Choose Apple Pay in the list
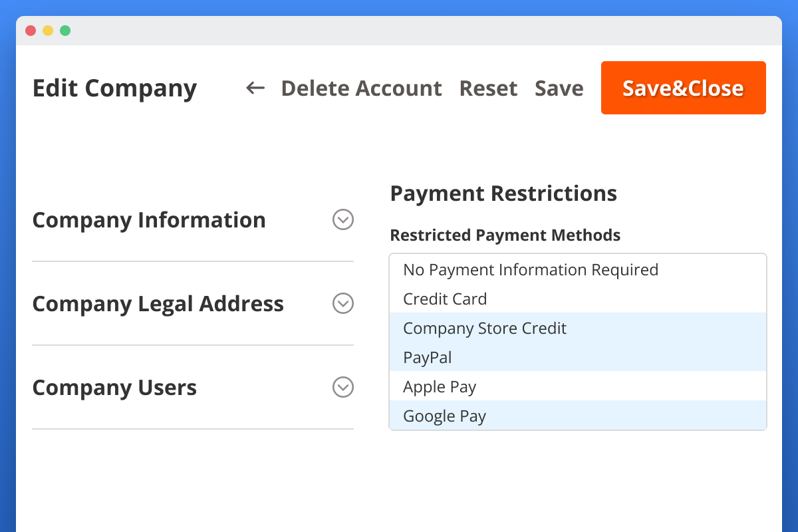This screenshot has height=532, width=798. coord(440,386)
